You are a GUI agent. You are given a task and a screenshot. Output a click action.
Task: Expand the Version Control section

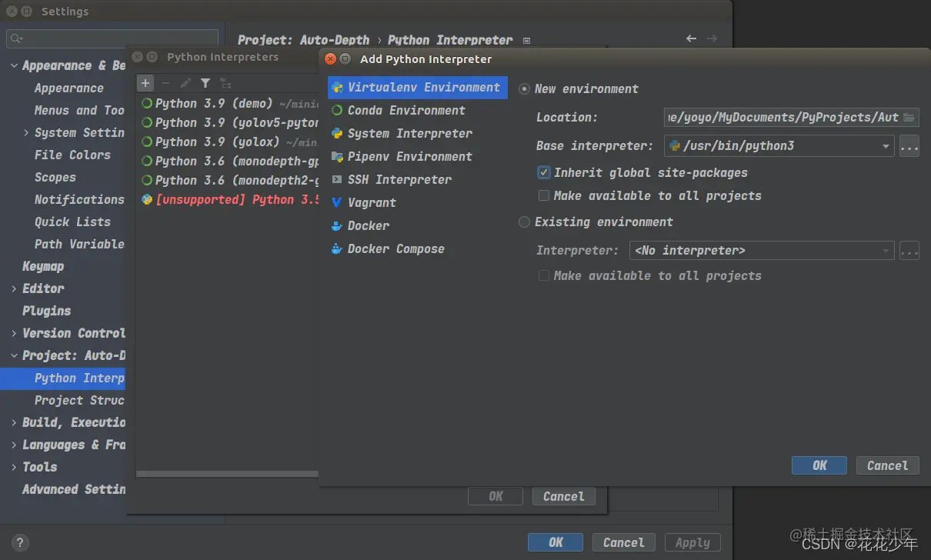14,333
